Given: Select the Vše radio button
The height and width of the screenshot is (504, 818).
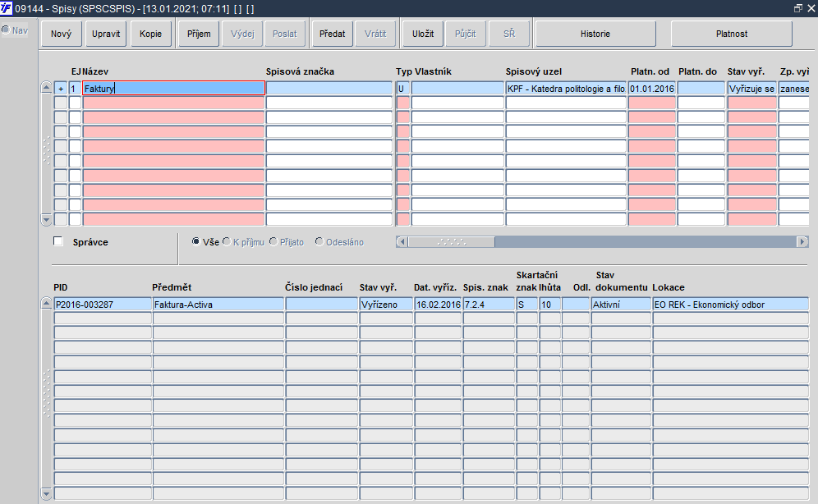Looking at the screenshot, I should tap(196, 242).
